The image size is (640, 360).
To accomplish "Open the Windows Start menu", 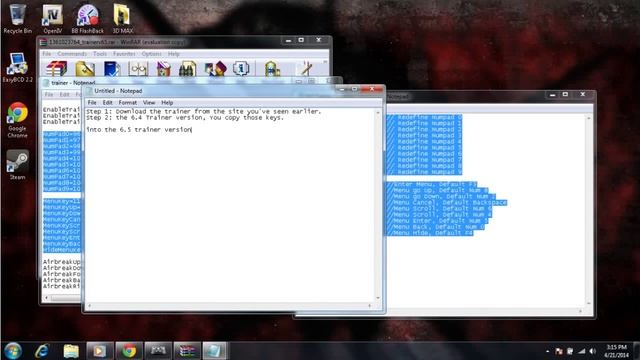I will [13, 351].
